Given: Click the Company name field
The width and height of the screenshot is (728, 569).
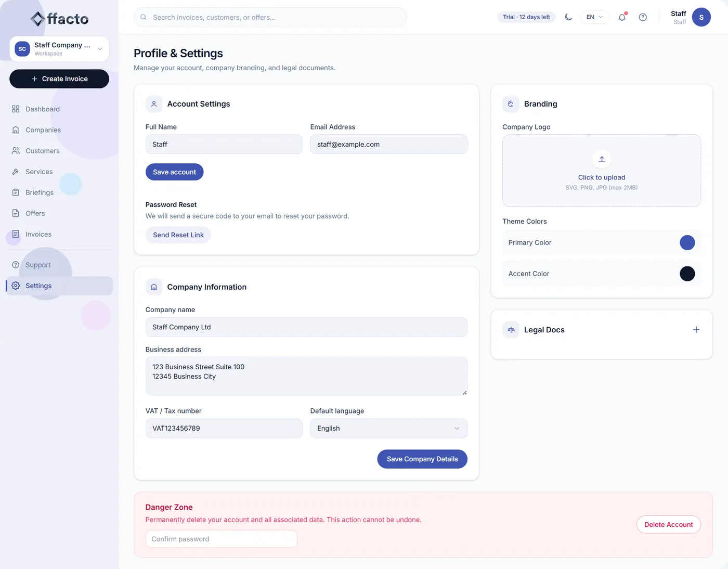Looking at the screenshot, I should click(306, 327).
